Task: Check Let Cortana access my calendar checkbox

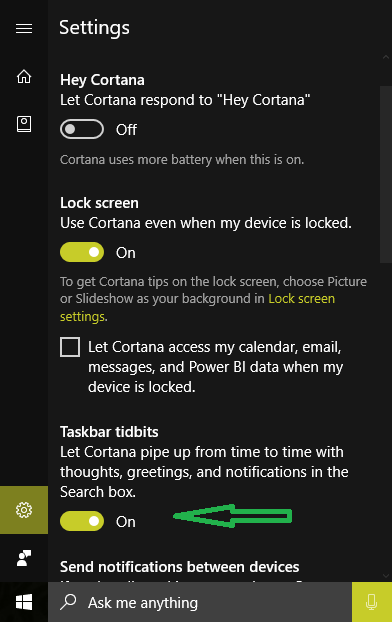Action: (x=70, y=347)
